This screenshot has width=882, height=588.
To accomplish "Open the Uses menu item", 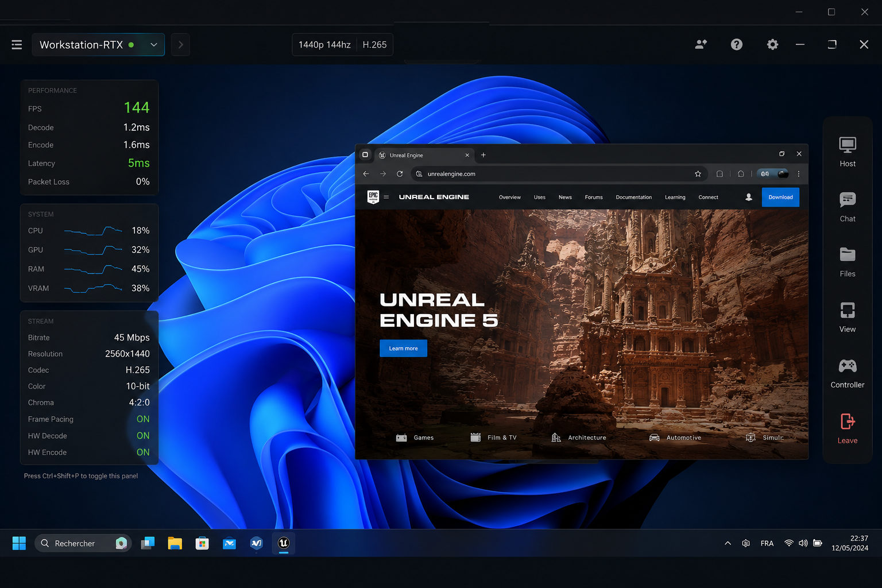I will tap(540, 197).
